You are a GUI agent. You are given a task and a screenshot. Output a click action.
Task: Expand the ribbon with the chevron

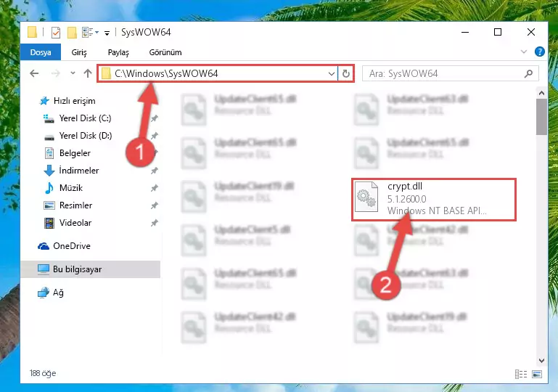523,52
